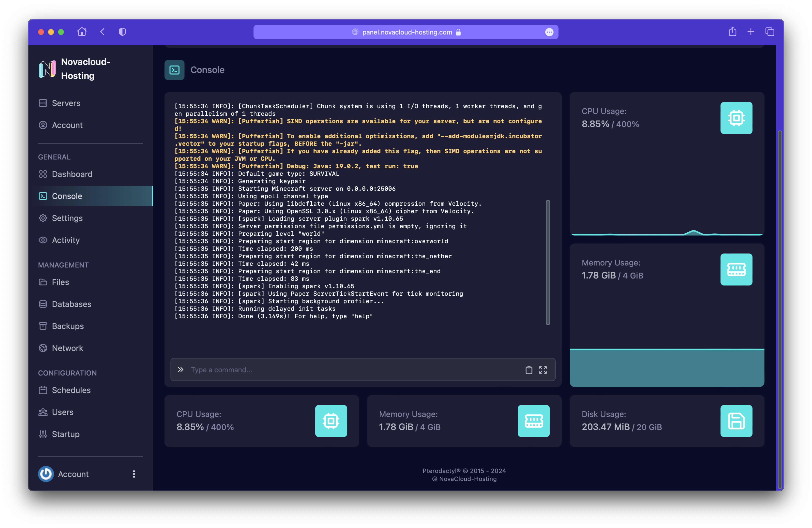
Task: Click the CPU chip icon in top-right card
Action: point(736,118)
